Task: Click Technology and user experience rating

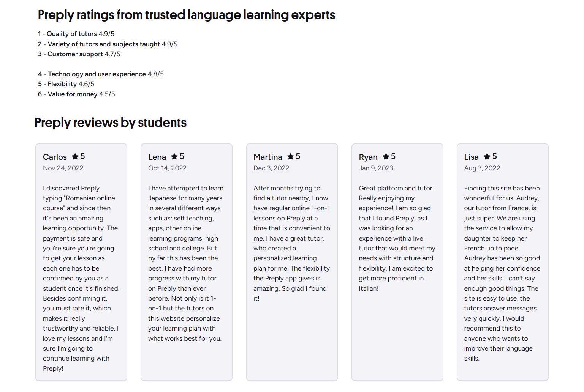Action: point(101,74)
